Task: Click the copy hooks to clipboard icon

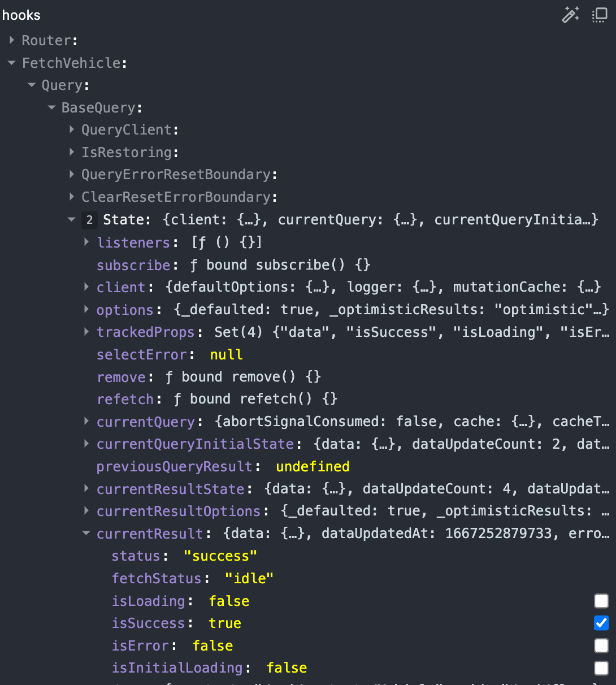Action: pos(600,15)
